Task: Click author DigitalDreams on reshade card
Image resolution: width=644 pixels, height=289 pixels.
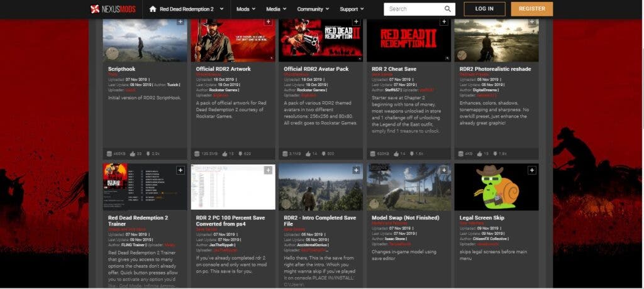Action: click(487, 90)
